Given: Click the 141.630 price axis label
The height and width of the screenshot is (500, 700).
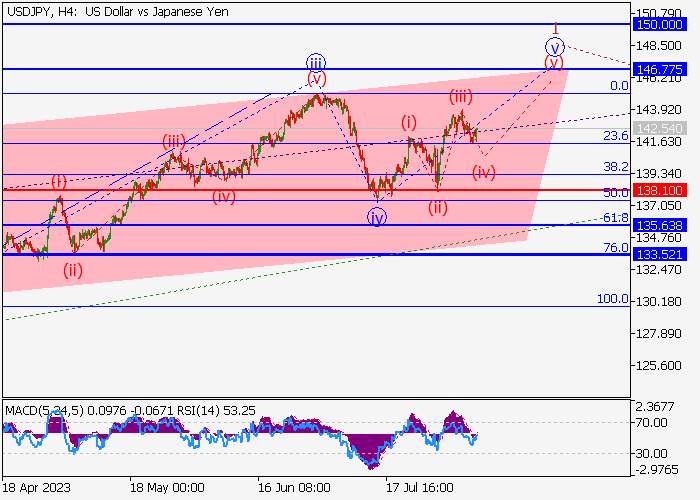Looking at the screenshot, I should 659,142.
